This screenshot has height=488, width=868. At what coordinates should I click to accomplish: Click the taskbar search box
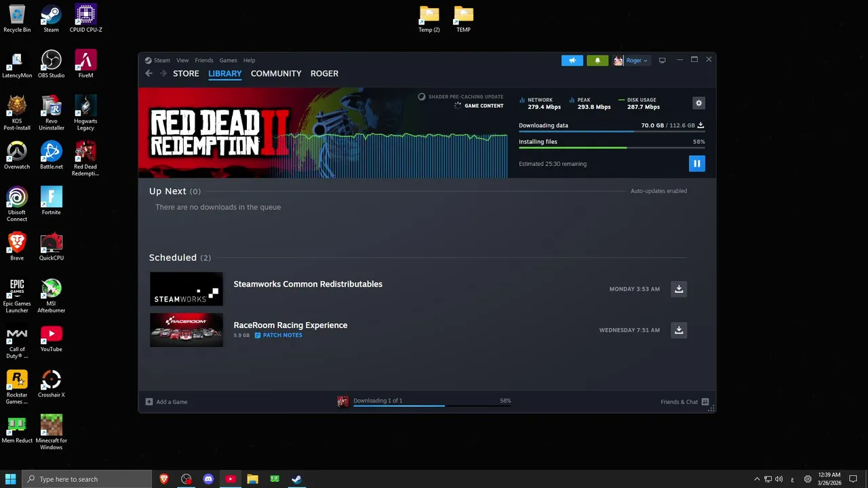click(87, 479)
